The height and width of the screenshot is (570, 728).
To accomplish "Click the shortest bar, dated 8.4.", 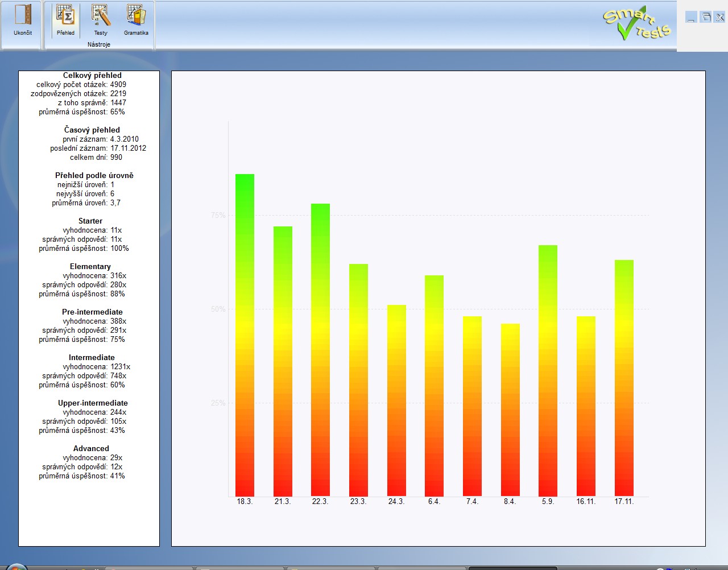I will click(x=510, y=410).
